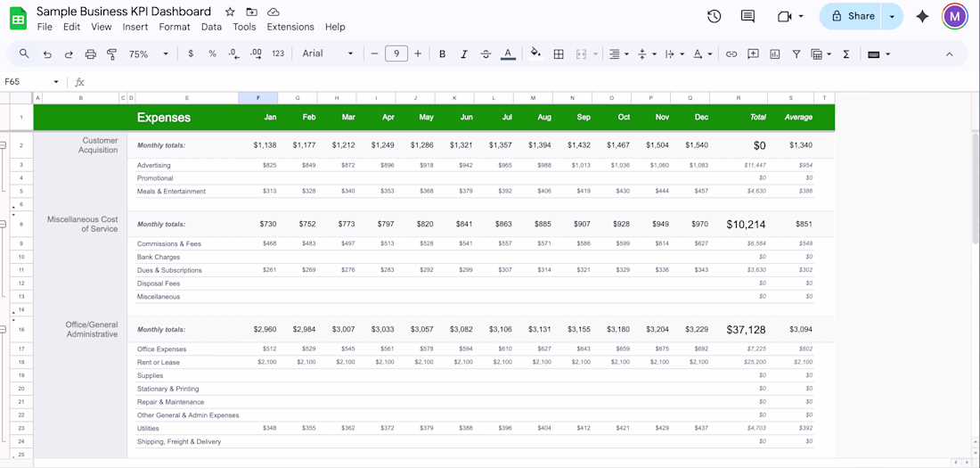Create a filter with the funnel icon
Viewport: 980px width, 468px height.
pos(796,54)
